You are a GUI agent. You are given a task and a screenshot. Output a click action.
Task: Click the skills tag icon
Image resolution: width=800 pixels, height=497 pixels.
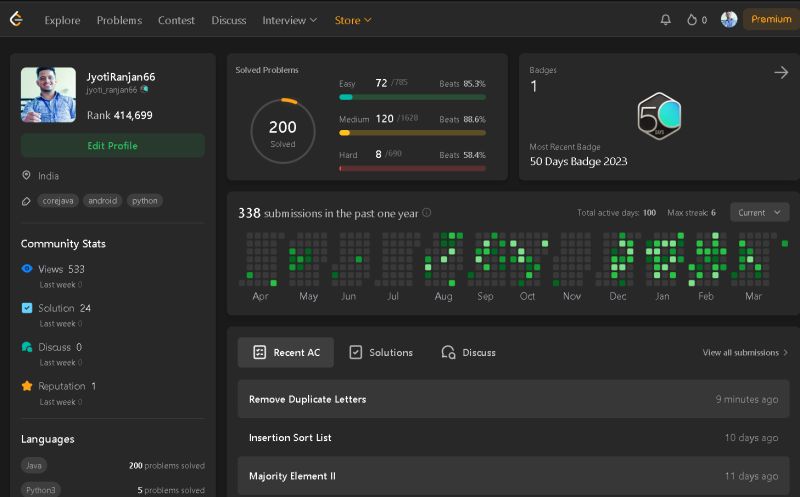[x=26, y=201]
